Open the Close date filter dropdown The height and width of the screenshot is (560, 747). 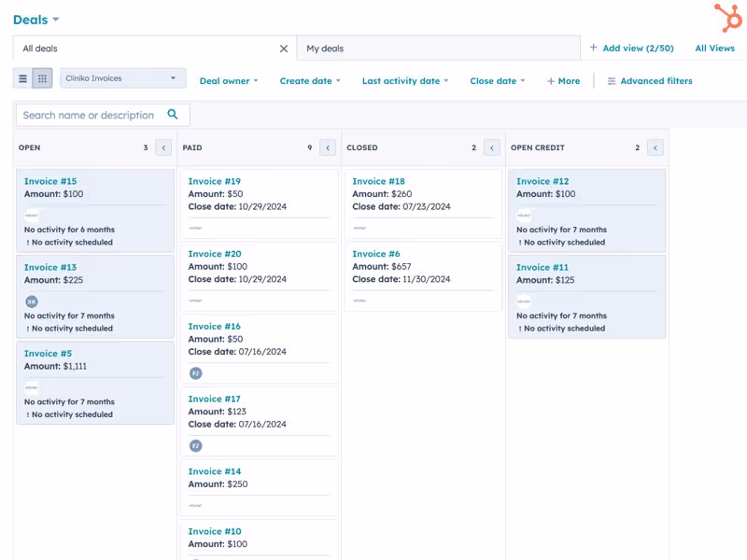(x=496, y=81)
